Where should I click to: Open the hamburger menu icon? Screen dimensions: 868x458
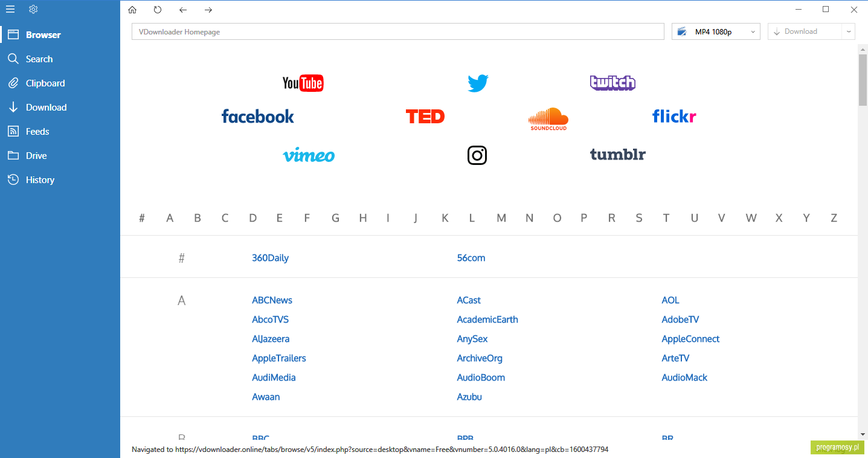(10, 9)
